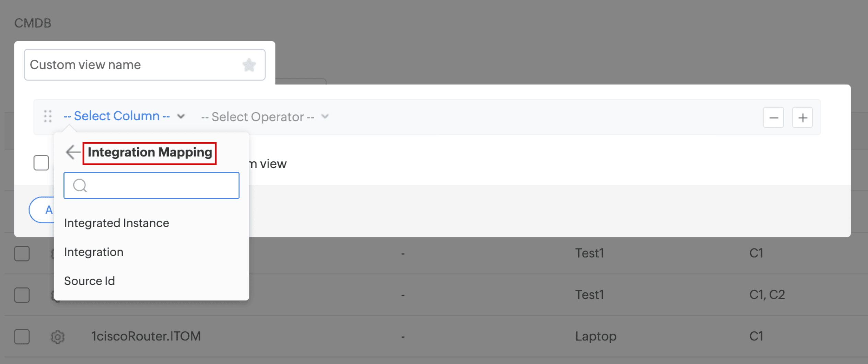
Task: Click the chevron next to Select Column
Action: coord(181,117)
